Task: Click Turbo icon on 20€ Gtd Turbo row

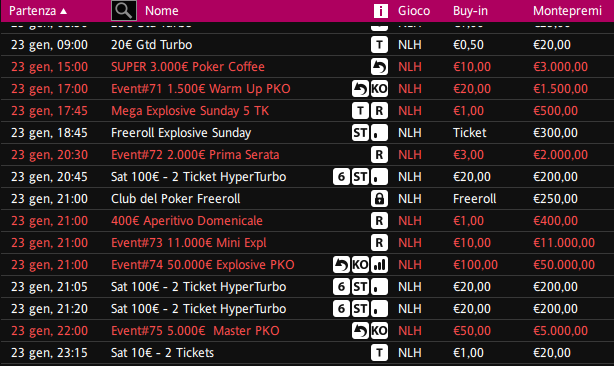Action: [379, 45]
